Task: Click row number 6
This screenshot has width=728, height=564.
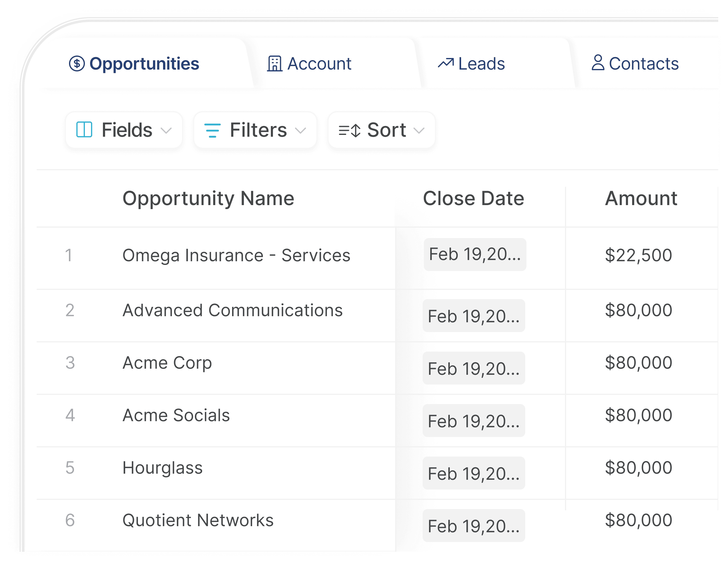Action: (x=70, y=520)
